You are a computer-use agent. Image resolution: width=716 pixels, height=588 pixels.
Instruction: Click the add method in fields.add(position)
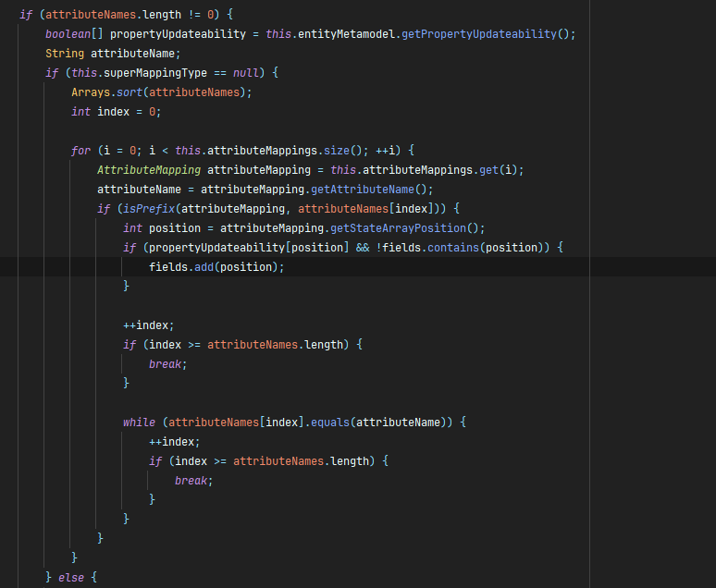click(x=204, y=267)
